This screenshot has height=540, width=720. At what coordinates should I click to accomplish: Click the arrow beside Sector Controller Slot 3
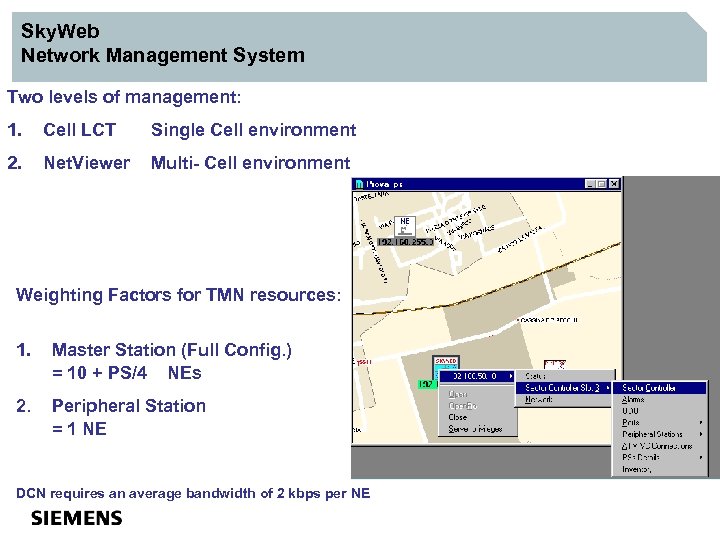click(608, 388)
